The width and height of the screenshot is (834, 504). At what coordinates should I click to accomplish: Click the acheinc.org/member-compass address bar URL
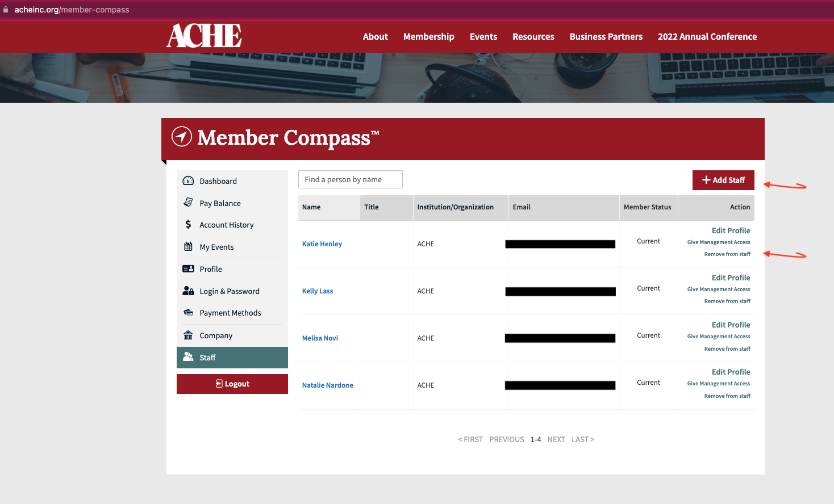[x=72, y=10]
